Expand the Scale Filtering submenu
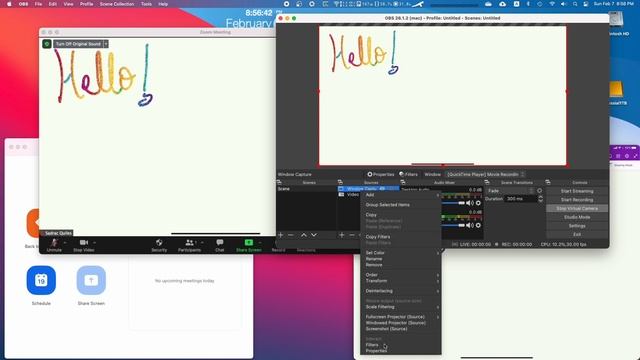640x360 pixels. 400,307
